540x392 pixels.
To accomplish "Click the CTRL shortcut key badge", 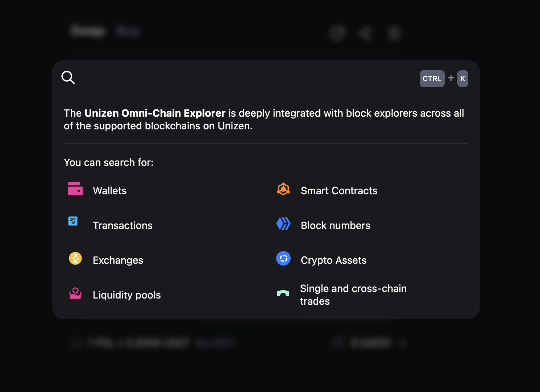I will [432, 79].
